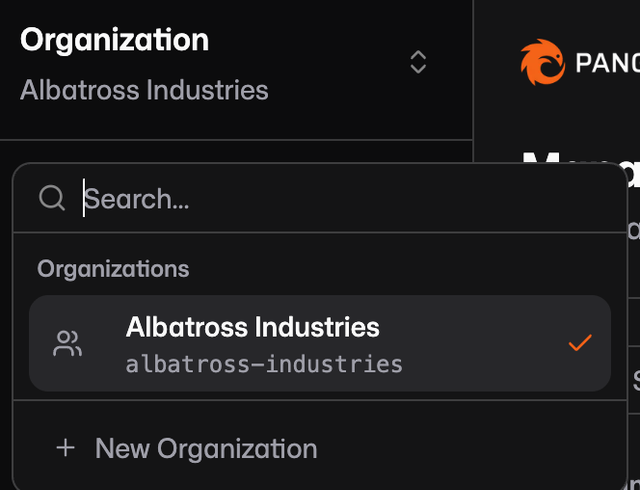This screenshot has width=640, height=490.
Task: Click the users group icon beside Albatross Industries
Action: tap(67, 343)
